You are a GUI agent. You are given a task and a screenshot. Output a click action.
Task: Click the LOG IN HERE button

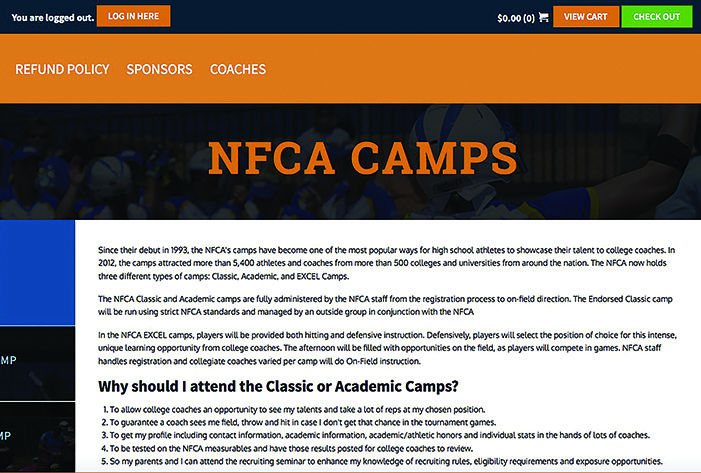[133, 16]
